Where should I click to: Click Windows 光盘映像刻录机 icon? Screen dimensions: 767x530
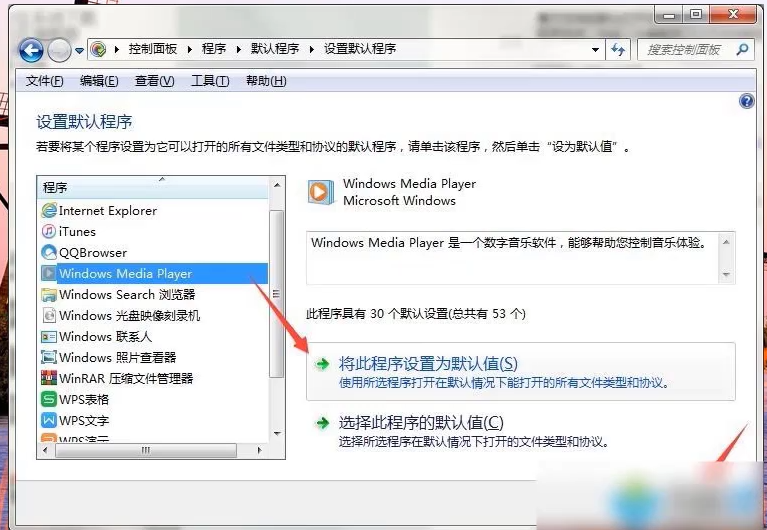(49, 316)
